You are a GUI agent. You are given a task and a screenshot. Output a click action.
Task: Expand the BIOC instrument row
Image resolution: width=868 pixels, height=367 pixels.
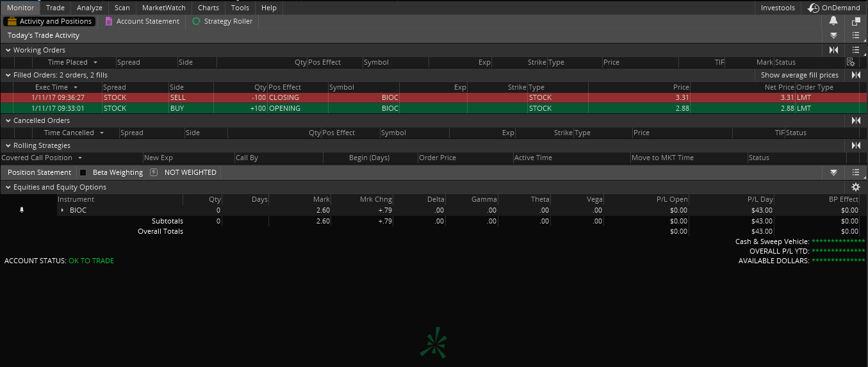pyautogui.click(x=62, y=210)
